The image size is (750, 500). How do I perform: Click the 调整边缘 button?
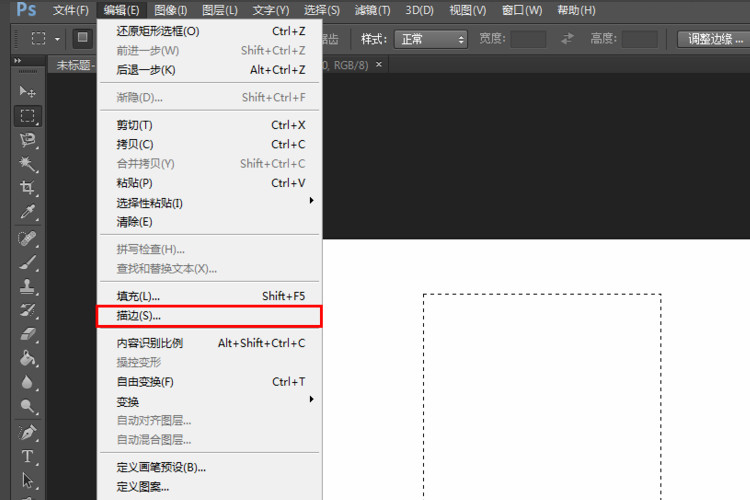[715, 39]
